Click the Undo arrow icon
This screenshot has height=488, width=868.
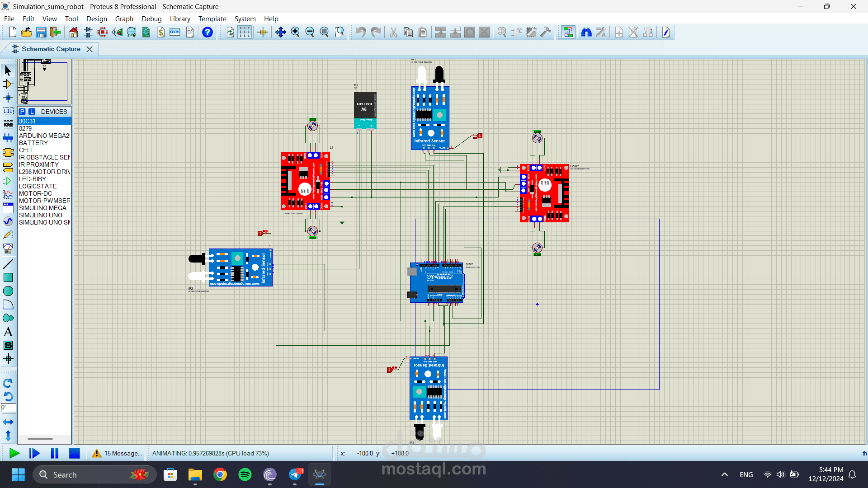pyautogui.click(x=361, y=32)
